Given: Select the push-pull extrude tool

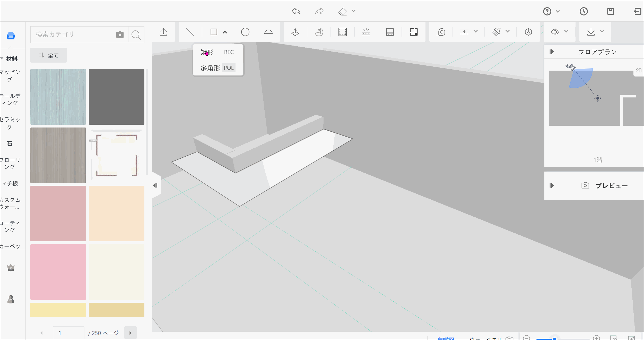Looking at the screenshot, I should pos(295,32).
